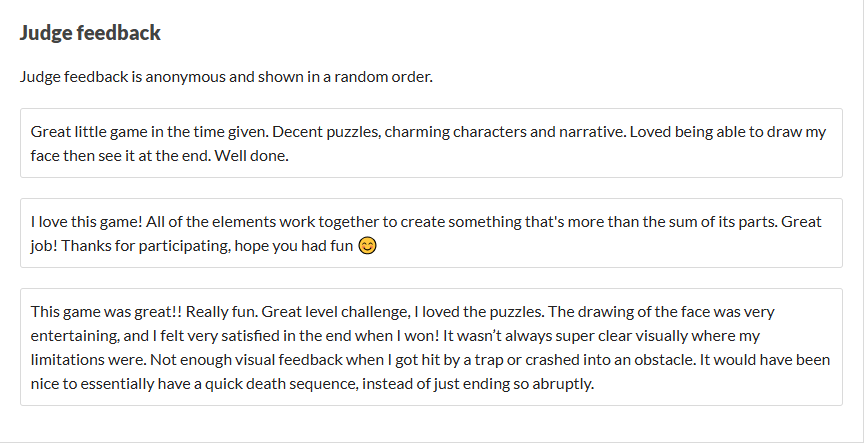Click the text 'Great little game in the time given'
The height and width of the screenshot is (443, 864).
click(149, 132)
